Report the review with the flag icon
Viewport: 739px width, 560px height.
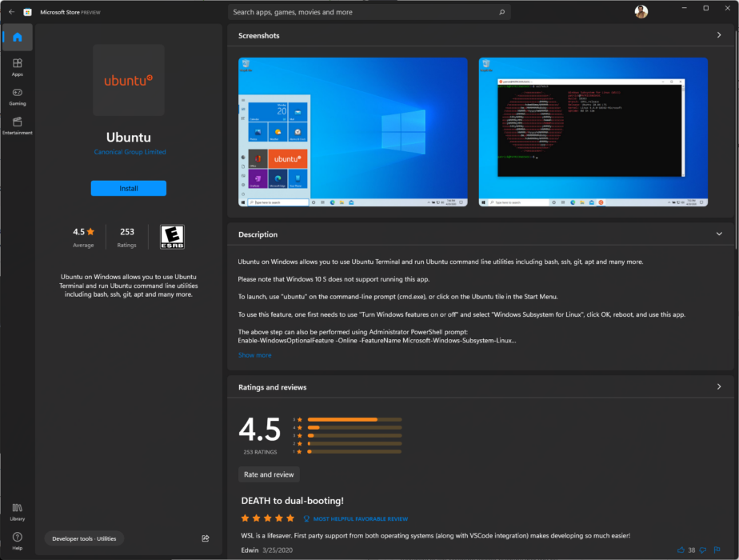pyautogui.click(x=717, y=550)
